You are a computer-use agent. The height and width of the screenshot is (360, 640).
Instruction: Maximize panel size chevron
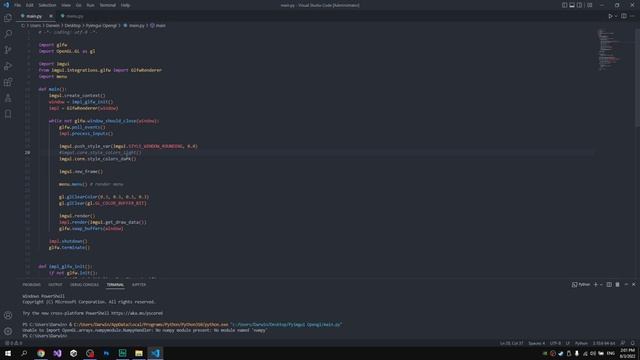(626, 284)
